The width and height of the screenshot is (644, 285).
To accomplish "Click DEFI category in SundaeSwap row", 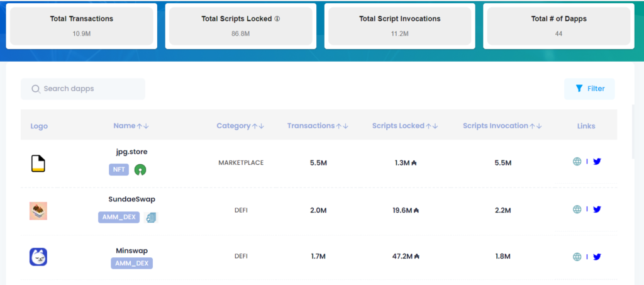I will 241,210.
